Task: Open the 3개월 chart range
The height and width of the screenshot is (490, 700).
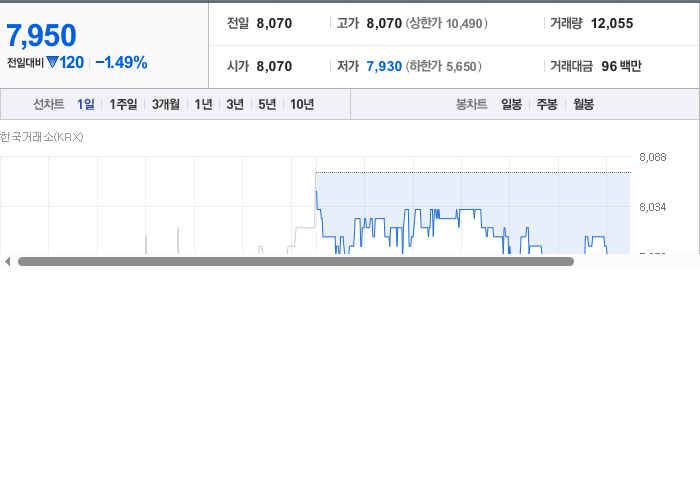Action: 166,104
